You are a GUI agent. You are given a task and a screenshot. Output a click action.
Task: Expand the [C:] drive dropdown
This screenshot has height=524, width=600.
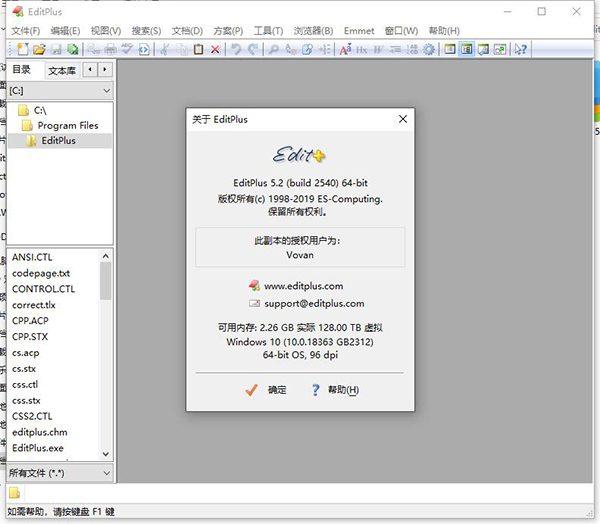point(60,91)
